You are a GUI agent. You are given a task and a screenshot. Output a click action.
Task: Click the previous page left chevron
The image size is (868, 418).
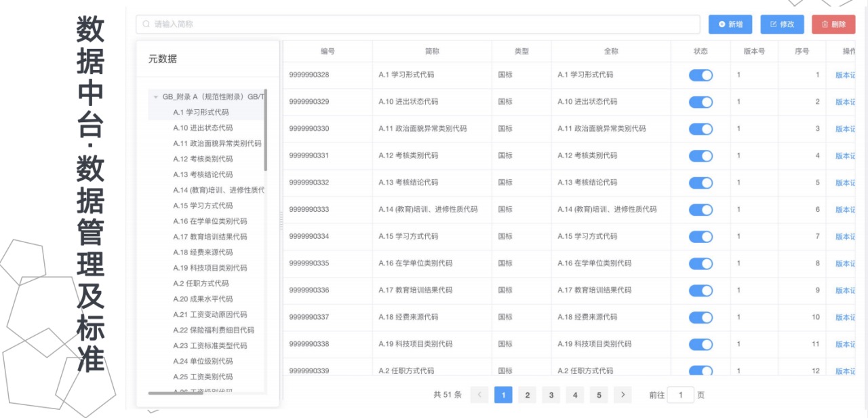[x=479, y=395]
